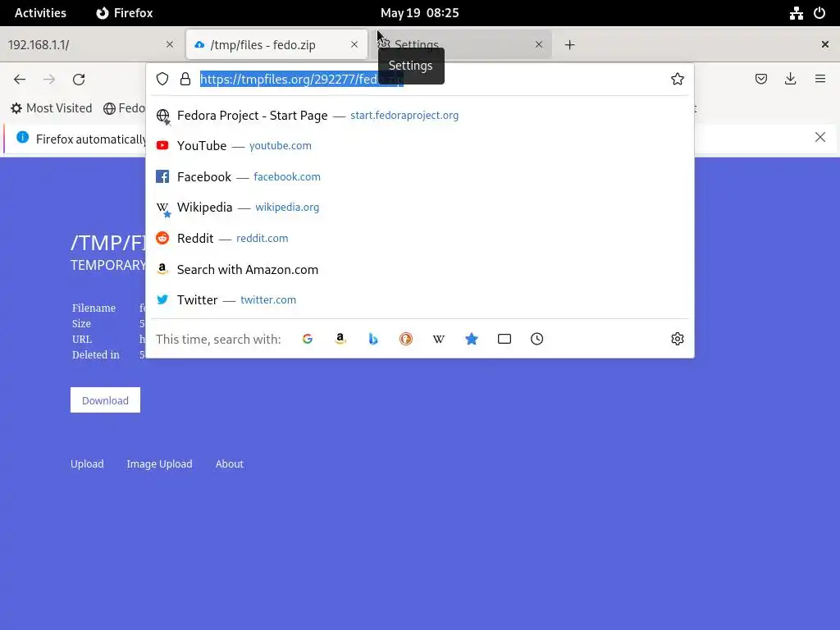Search this time with Amazon icon
The height and width of the screenshot is (630, 840).
click(x=340, y=339)
